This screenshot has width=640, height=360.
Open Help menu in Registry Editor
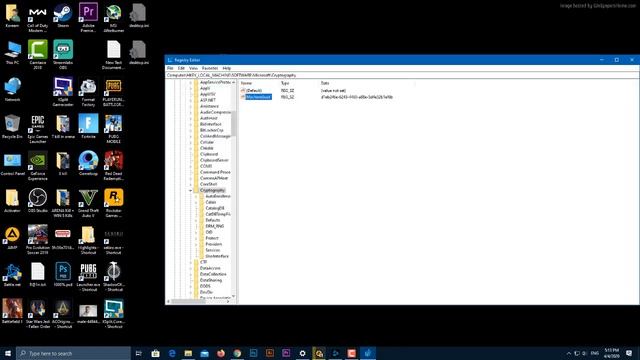(x=227, y=68)
